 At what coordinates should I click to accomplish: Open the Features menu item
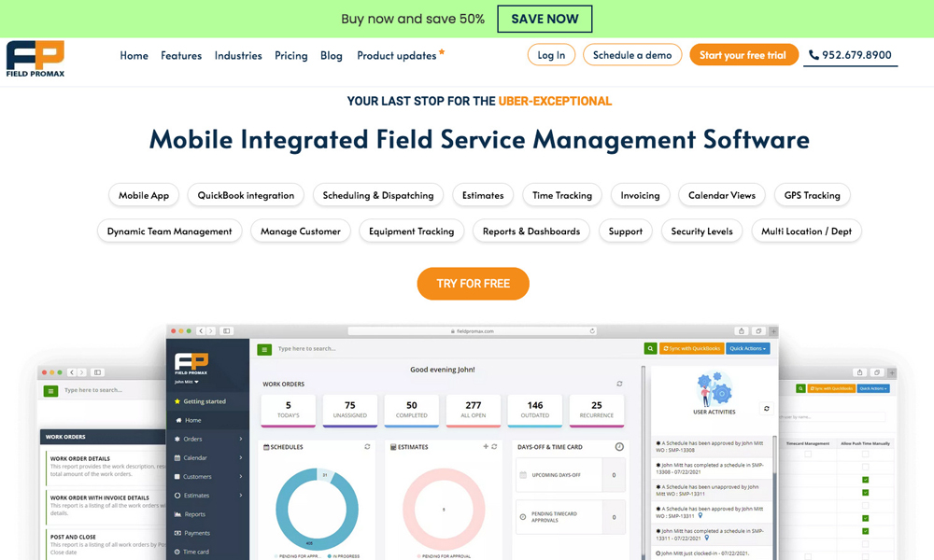pos(181,55)
